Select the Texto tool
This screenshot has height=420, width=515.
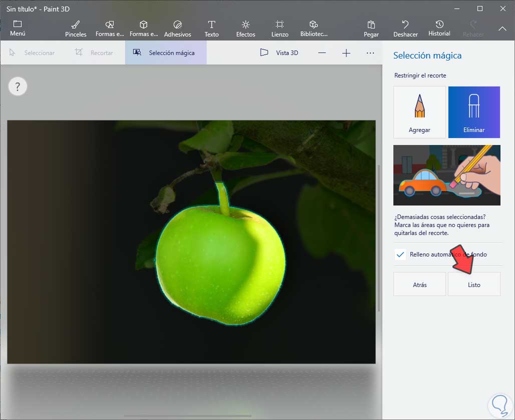tap(212, 29)
